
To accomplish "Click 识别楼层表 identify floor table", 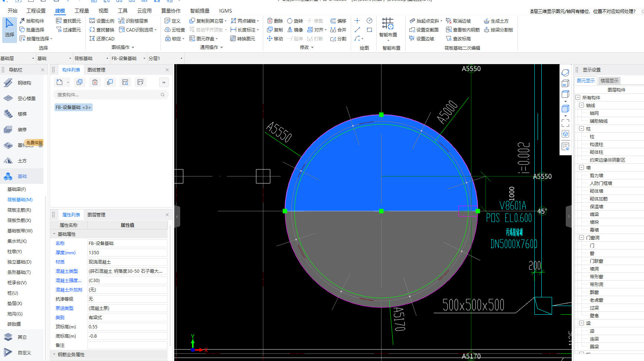I will (133, 21).
